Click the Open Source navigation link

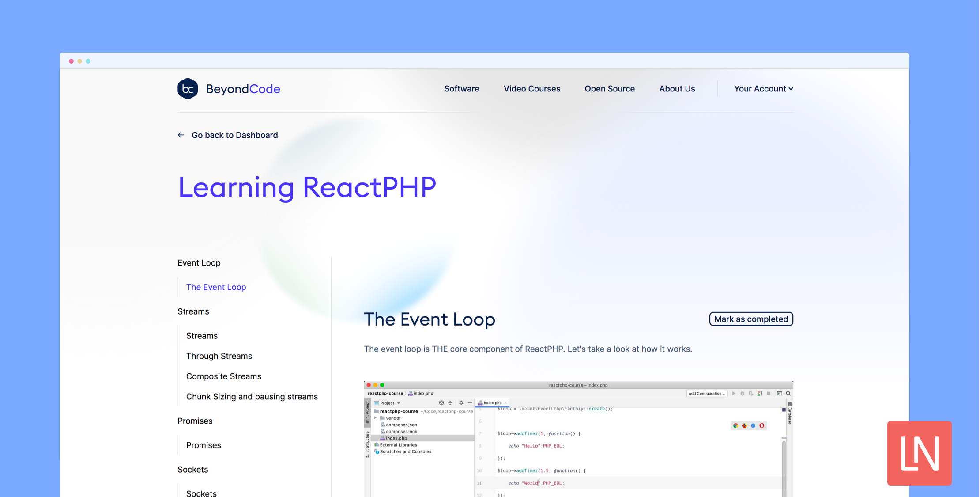(610, 88)
